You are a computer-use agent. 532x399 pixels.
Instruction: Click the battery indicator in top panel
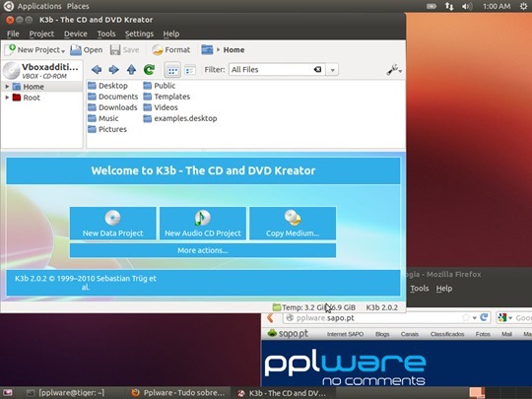[432, 6]
